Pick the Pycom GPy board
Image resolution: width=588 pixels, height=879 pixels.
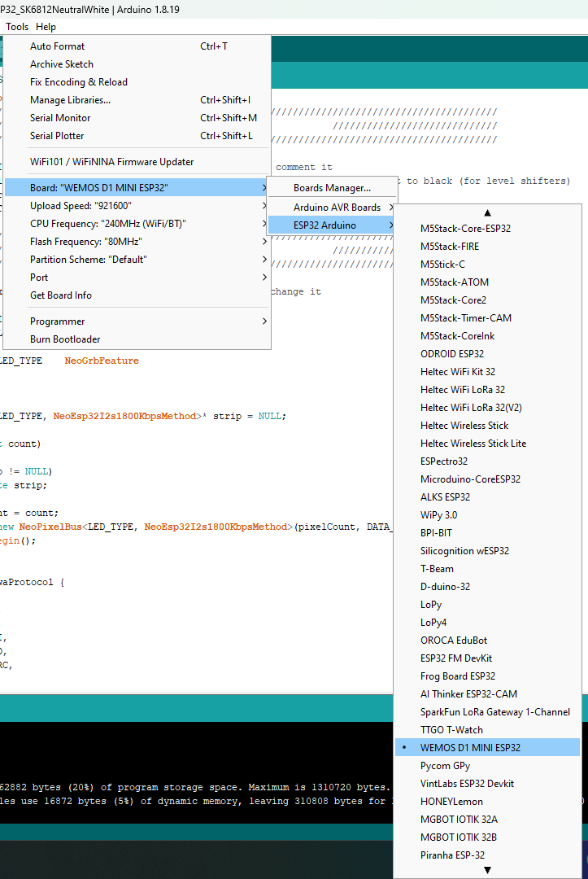click(x=487, y=765)
